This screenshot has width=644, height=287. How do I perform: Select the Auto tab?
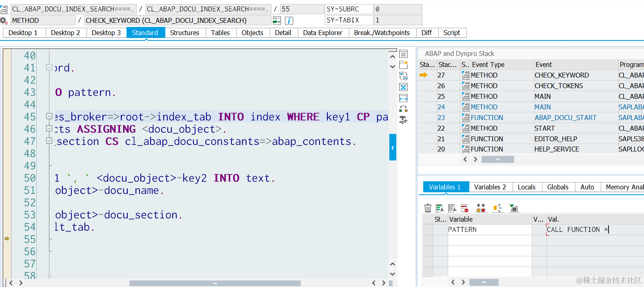(588, 187)
